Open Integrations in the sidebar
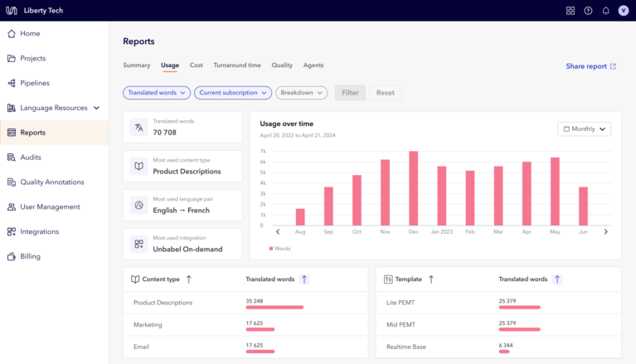Image resolution: width=636 pixels, height=364 pixels. pos(39,232)
